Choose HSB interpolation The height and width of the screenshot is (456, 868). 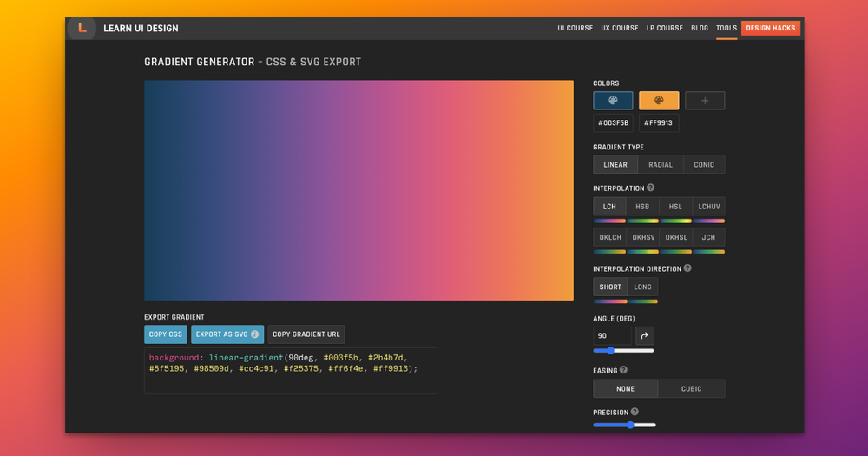pos(642,206)
